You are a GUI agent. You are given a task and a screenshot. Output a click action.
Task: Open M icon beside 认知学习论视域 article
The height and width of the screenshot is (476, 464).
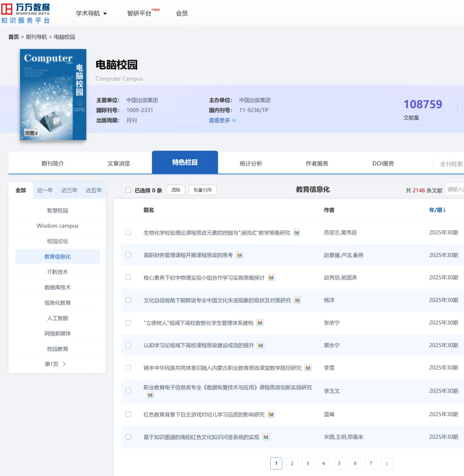point(260,345)
